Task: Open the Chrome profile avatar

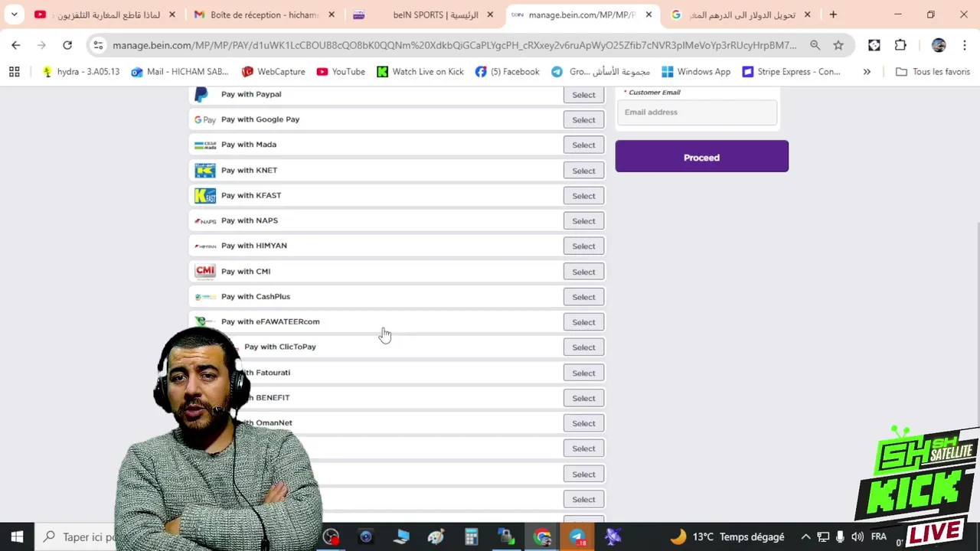Action: [x=939, y=45]
